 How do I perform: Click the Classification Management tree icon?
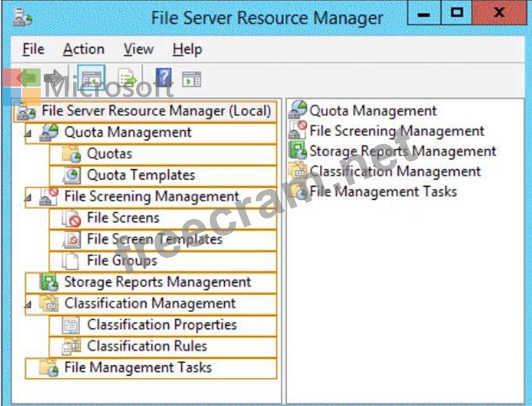tap(49, 304)
